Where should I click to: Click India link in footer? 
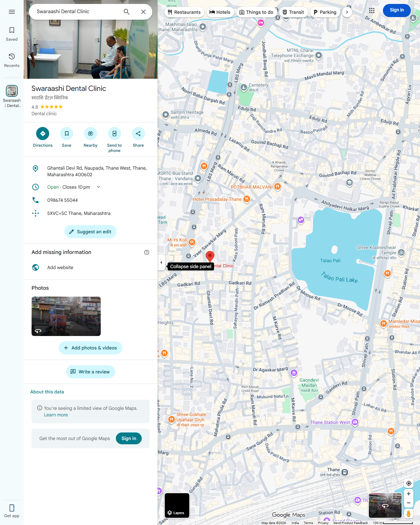pyautogui.click(x=295, y=523)
